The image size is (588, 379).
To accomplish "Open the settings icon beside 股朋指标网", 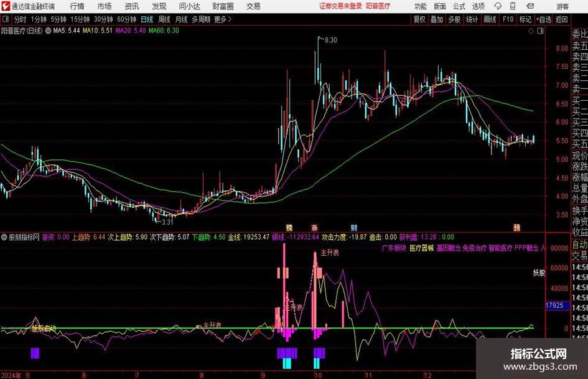I will click(4, 237).
